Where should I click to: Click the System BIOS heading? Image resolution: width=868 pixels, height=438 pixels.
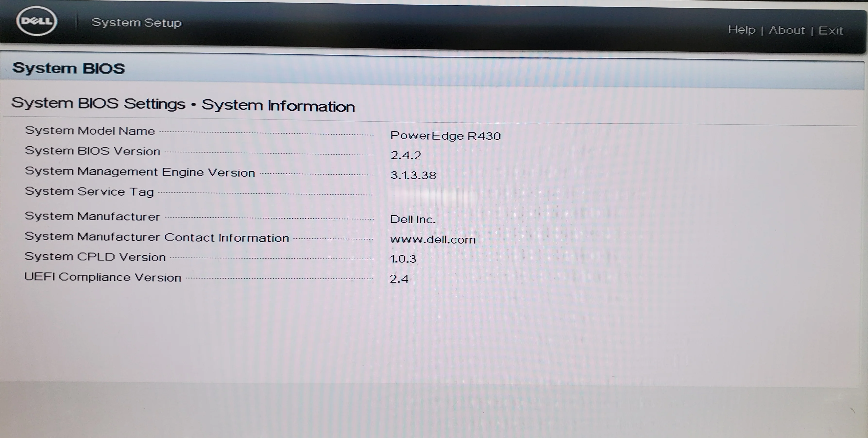point(68,68)
